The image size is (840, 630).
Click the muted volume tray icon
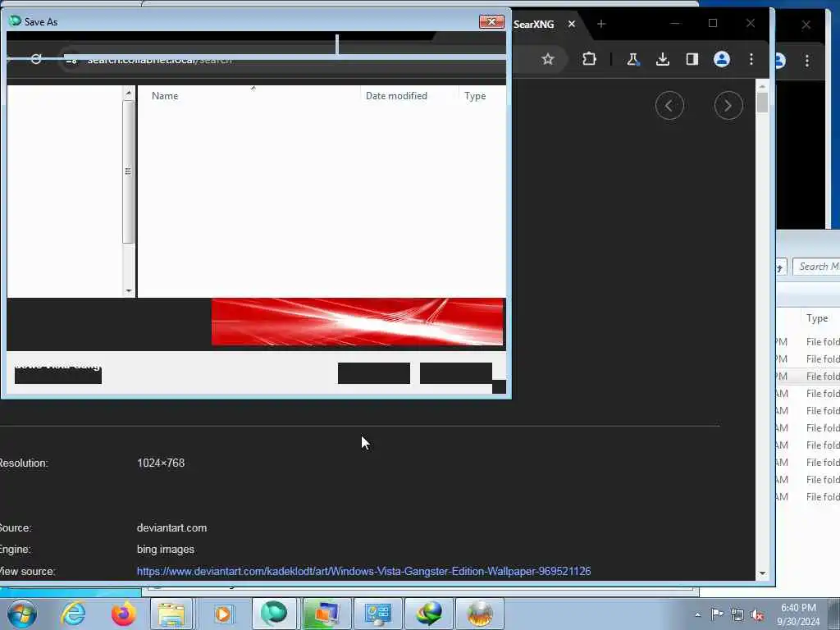tap(757, 615)
